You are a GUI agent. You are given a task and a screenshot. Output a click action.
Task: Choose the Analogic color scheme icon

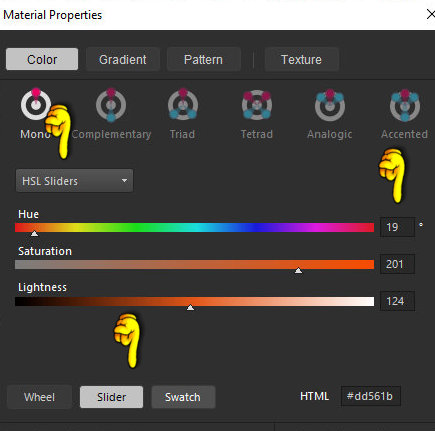330,105
